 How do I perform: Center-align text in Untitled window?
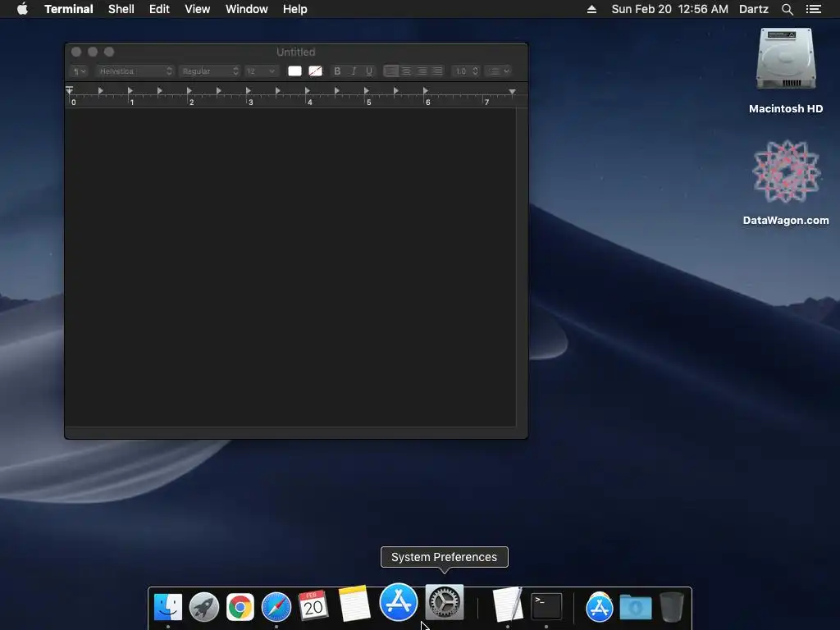[x=407, y=71]
